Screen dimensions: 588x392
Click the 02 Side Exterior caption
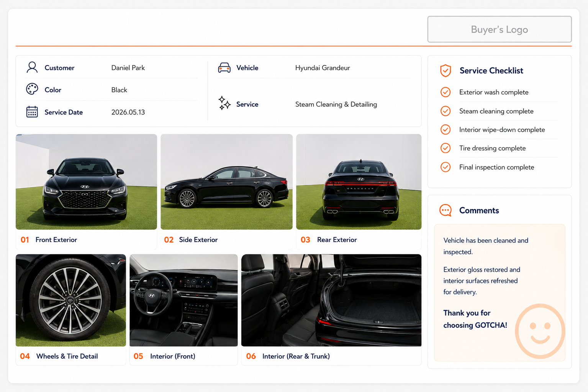coord(191,240)
